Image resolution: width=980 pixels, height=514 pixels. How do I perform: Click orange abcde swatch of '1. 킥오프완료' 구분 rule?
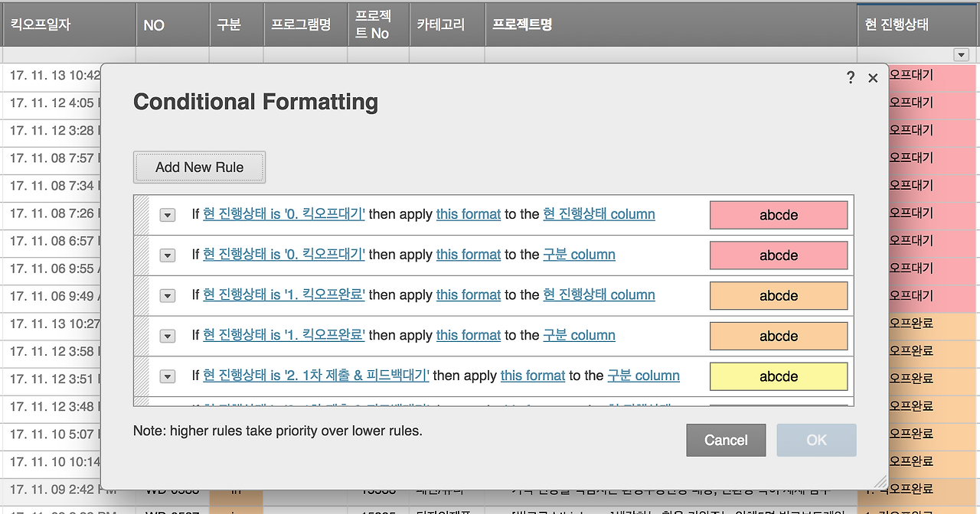click(779, 336)
